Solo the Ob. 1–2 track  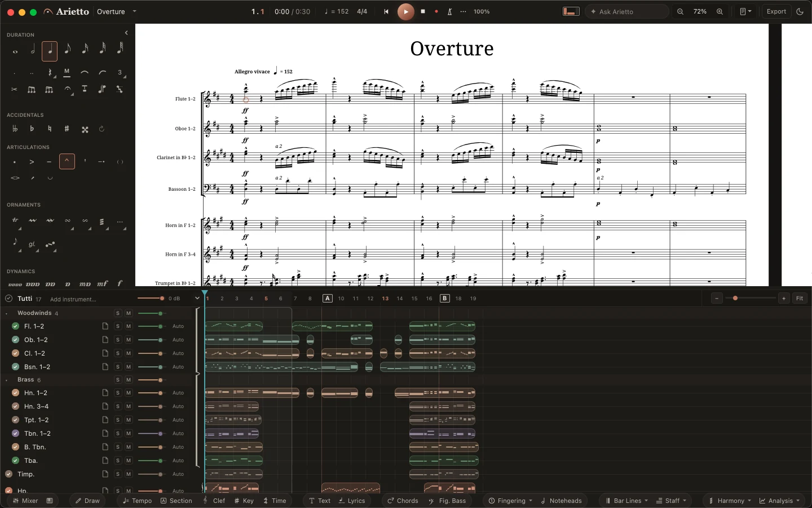(118, 340)
